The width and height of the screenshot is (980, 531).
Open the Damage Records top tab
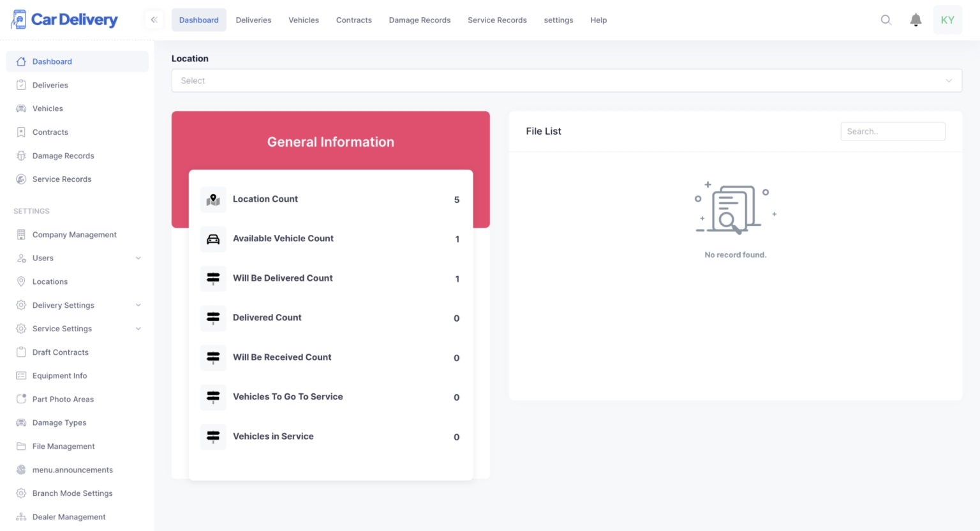pyautogui.click(x=420, y=20)
